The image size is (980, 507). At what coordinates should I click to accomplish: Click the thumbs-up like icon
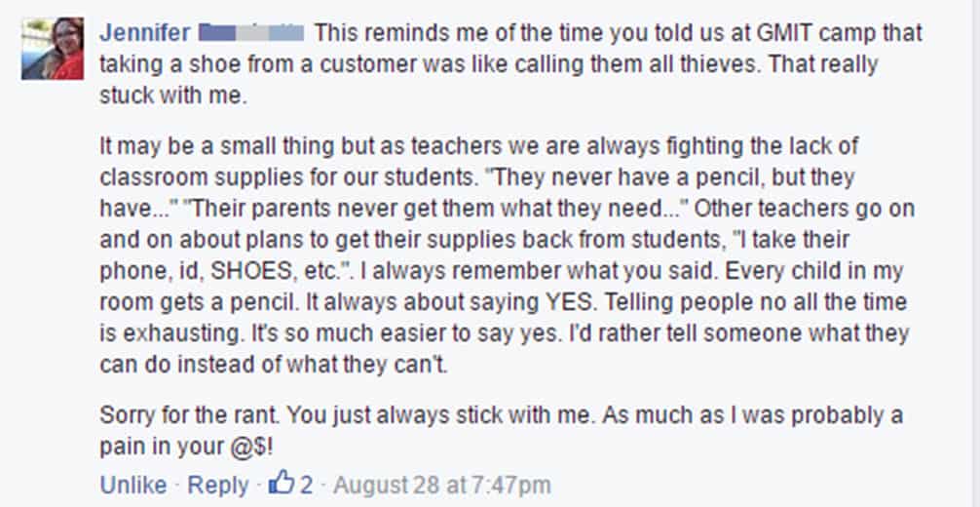coord(282,484)
